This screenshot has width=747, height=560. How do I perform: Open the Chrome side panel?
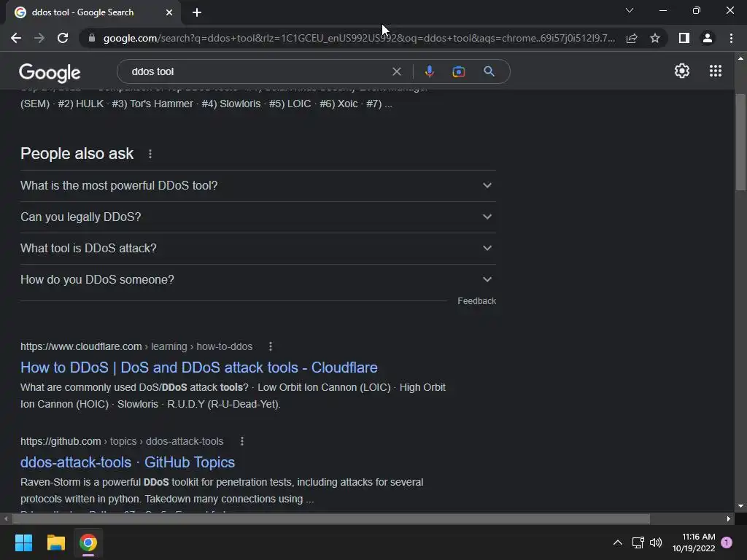pyautogui.click(x=684, y=38)
